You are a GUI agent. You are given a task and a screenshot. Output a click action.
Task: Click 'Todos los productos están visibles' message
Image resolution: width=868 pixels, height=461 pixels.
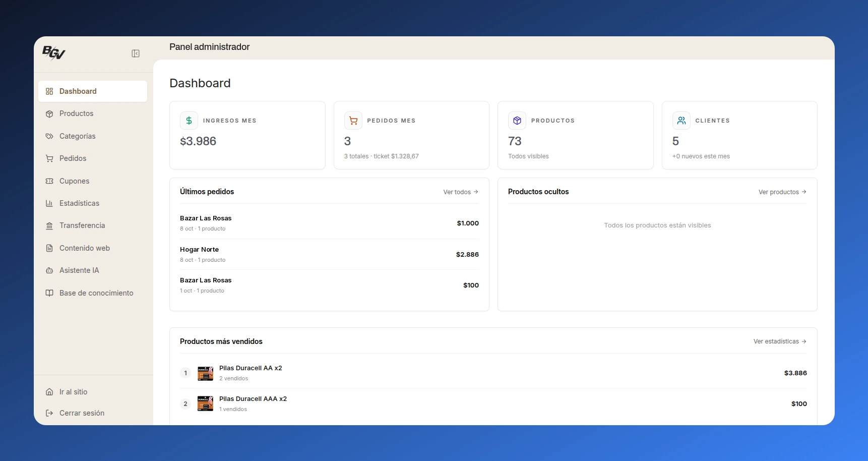click(x=657, y=225)
